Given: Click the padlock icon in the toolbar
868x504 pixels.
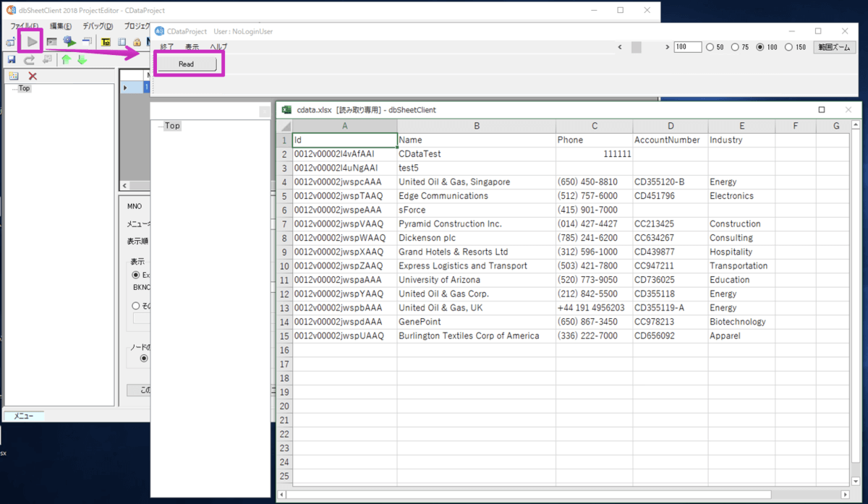Looking at the screenshot, I should coord(137,42).
